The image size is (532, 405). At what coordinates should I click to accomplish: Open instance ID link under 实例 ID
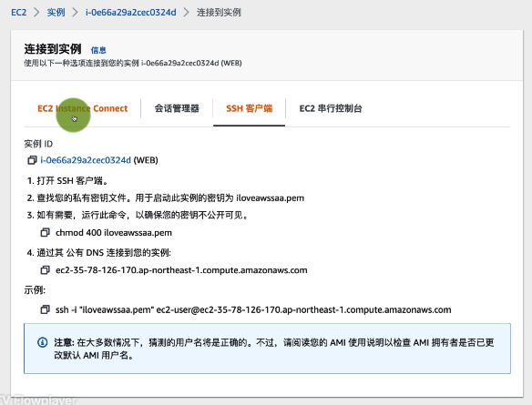tap(86, 160)
